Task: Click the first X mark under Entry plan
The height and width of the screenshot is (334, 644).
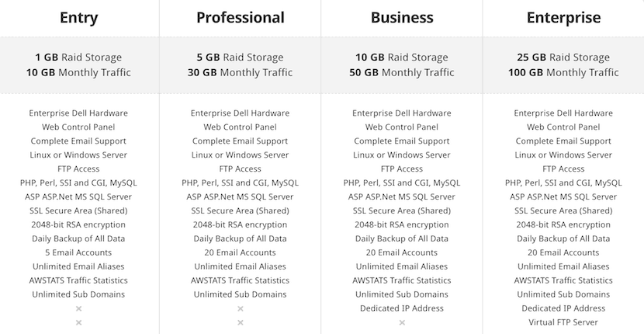Action: (78, 308)
